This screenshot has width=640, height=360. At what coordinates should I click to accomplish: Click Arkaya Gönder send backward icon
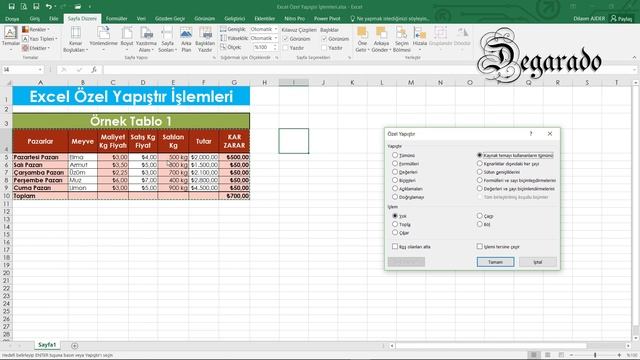(x=381, y=39)
